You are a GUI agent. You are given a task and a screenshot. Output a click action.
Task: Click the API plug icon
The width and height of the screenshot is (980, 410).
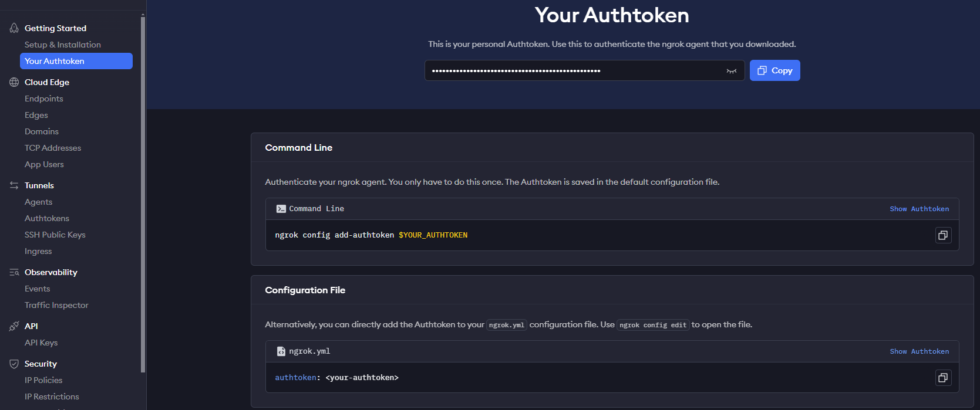(14, 326)
